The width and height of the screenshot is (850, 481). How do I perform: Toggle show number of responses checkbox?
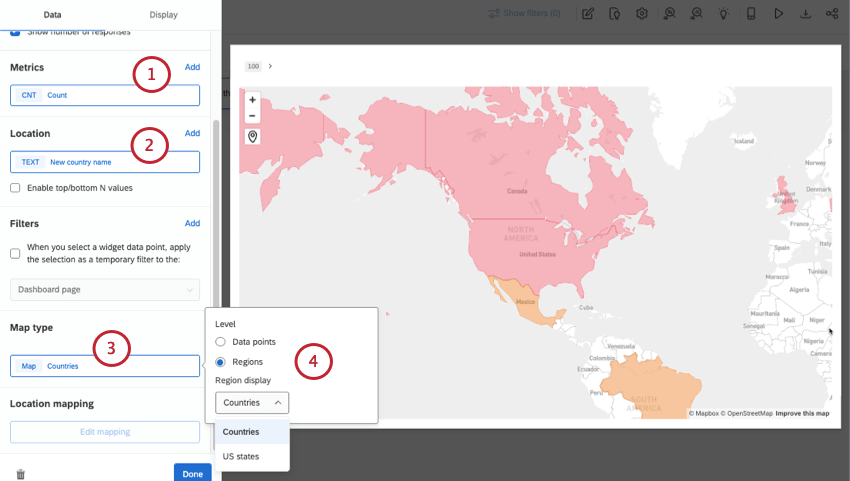pyautogui.click(x=15, y=32)
